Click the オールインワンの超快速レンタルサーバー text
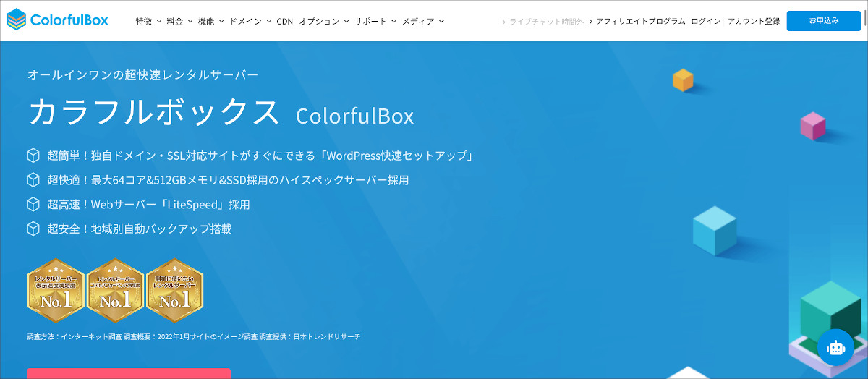Image resolution: width=868 pixels, height=379 pixels. pyautogui.click(x=142, y=74)
